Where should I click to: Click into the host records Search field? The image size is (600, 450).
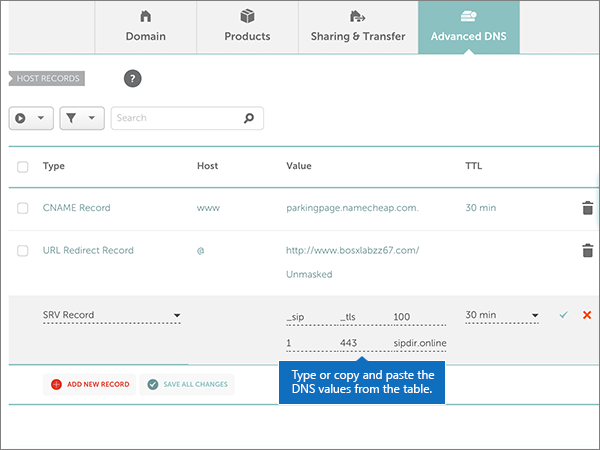175,118
